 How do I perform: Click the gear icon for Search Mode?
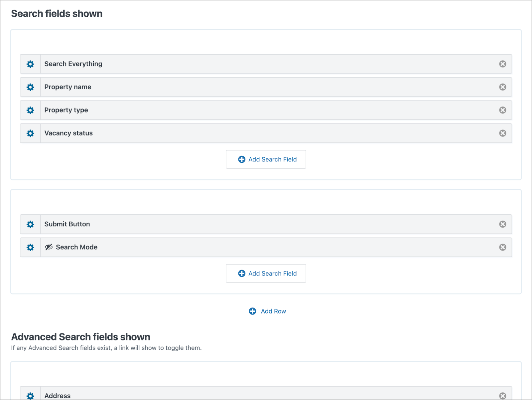(30, 247)
